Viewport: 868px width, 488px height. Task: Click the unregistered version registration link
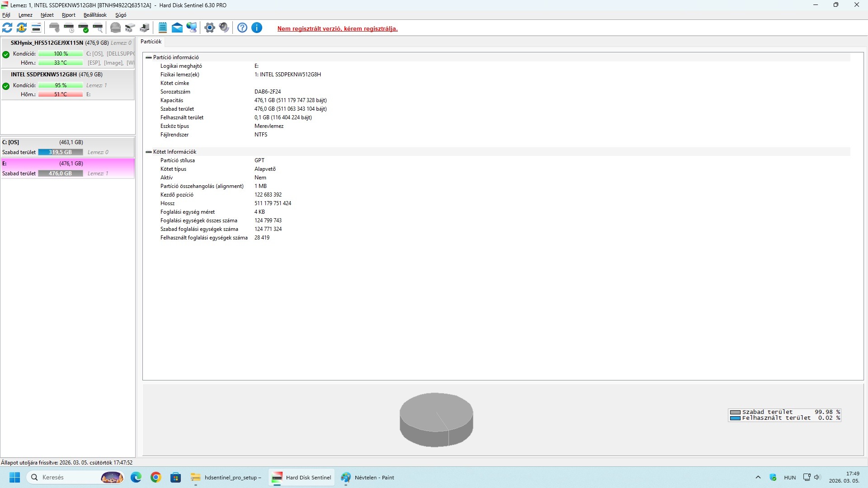point(337,28)
